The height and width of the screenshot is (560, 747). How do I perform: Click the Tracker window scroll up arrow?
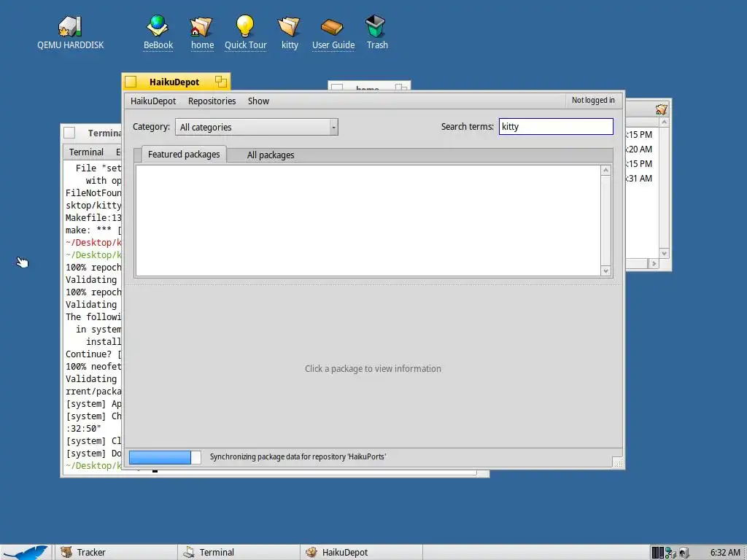click(664, 122)
